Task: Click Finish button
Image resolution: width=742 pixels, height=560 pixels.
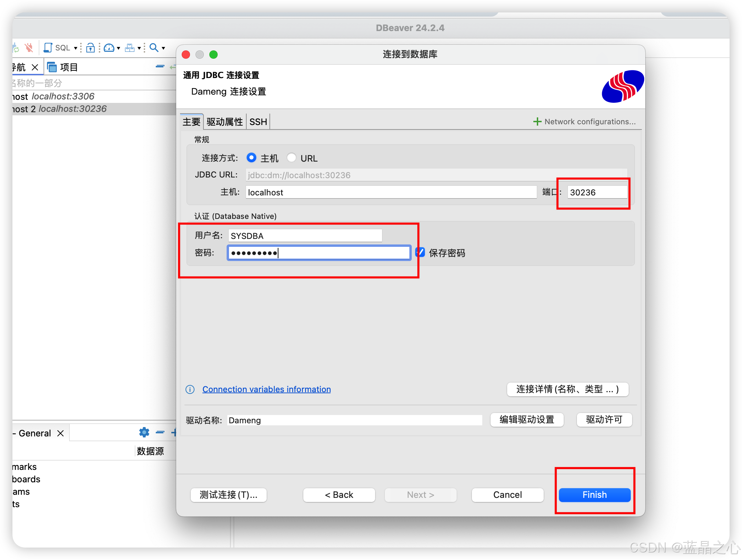Action: 594,495
